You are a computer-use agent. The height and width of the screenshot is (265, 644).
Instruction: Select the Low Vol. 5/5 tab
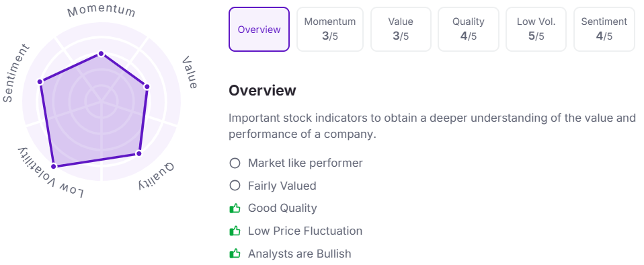click(x=536, y=29)
